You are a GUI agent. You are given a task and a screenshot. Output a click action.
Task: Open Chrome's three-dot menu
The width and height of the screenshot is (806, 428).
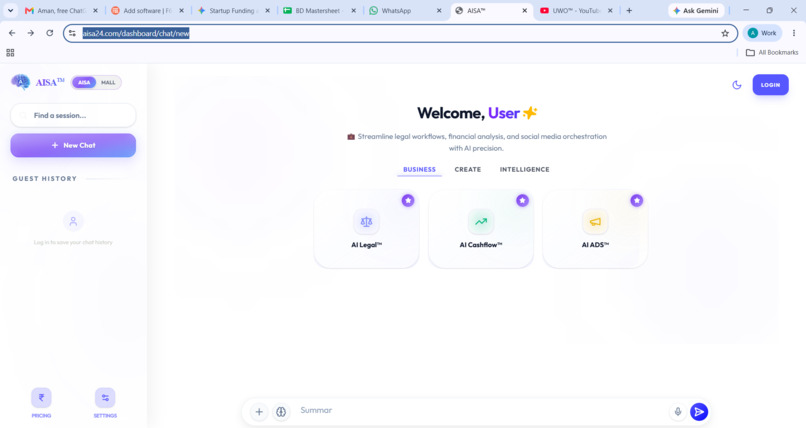pyautogui.click(x=794, y=33)
